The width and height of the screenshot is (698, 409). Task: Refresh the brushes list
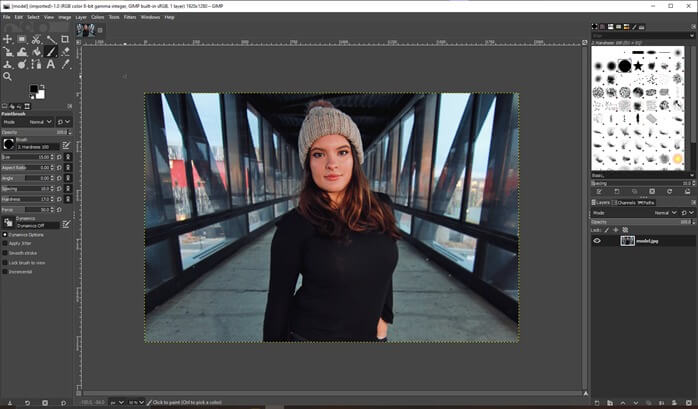coord(669,191)
